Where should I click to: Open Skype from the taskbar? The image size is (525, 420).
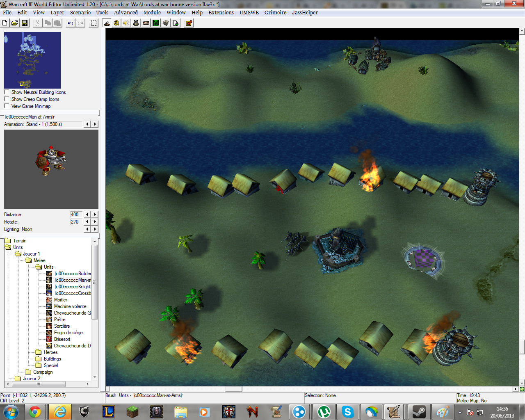click(348, 412)
